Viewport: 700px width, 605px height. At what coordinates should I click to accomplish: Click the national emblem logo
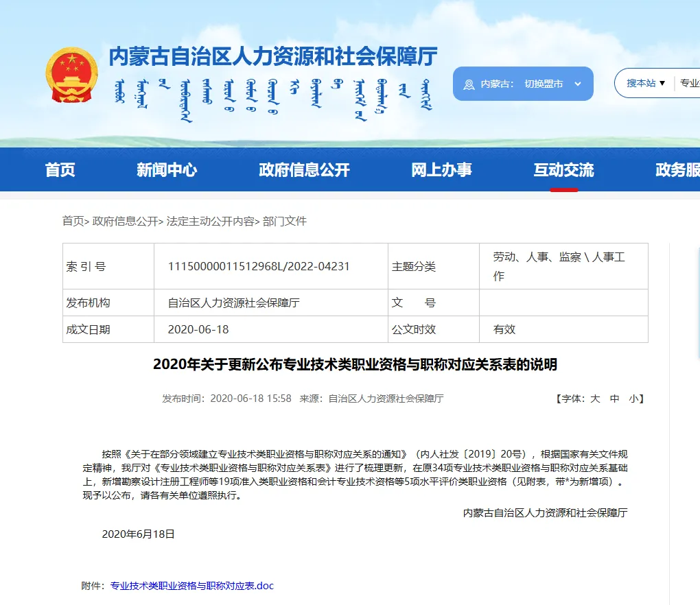71,74
